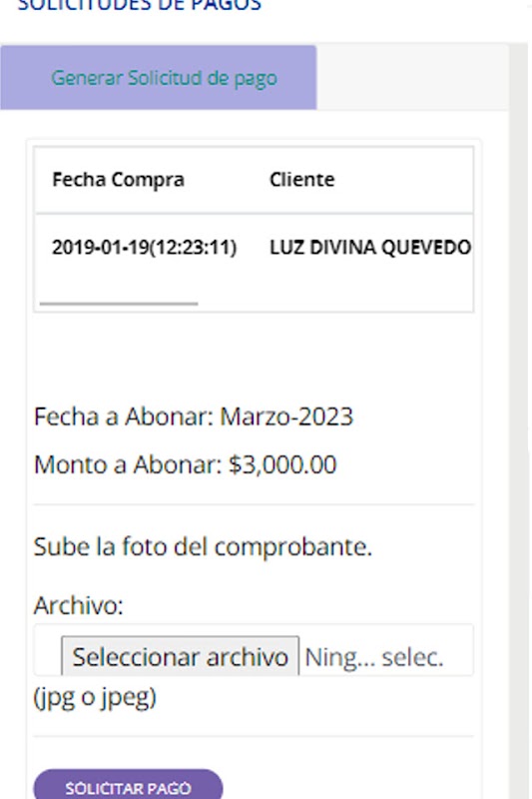This screenshot has width=532, height=799.
Task: Click the Monto a Abonar $3,000.00 text
Action: click(x=186, y=464)
